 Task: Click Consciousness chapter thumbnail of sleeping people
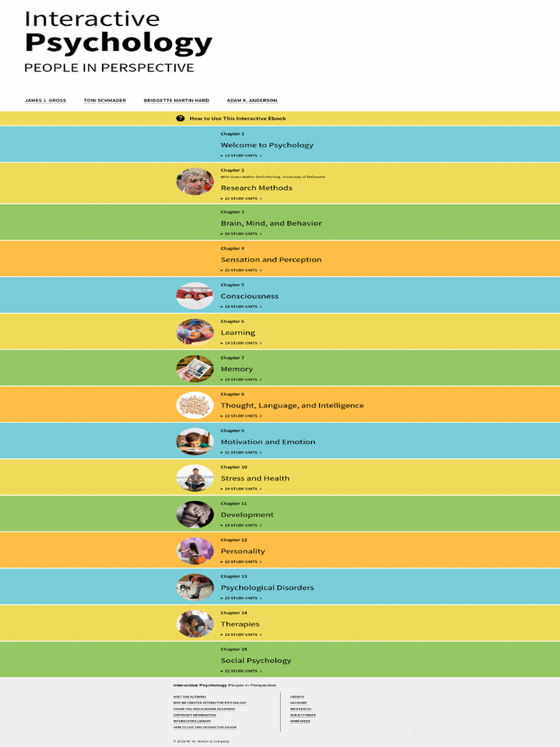tap(195, 296)
